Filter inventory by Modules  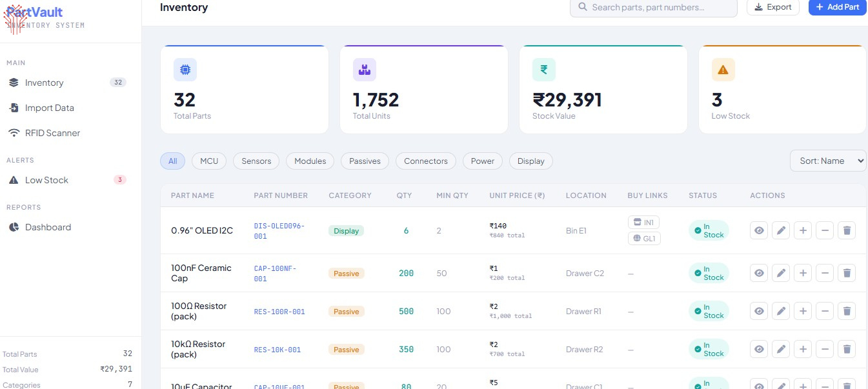pos(310,161)
